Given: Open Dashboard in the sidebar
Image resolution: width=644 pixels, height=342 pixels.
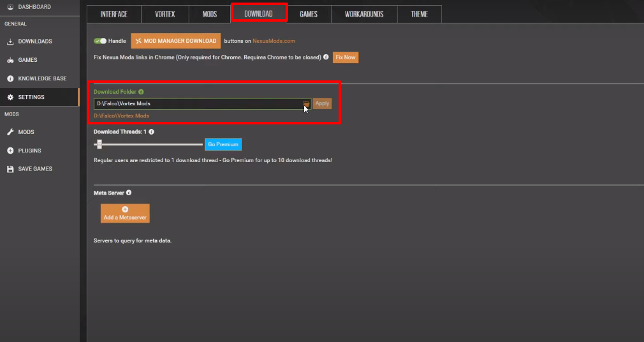Looking at the screenshot, I should point(40,7).
